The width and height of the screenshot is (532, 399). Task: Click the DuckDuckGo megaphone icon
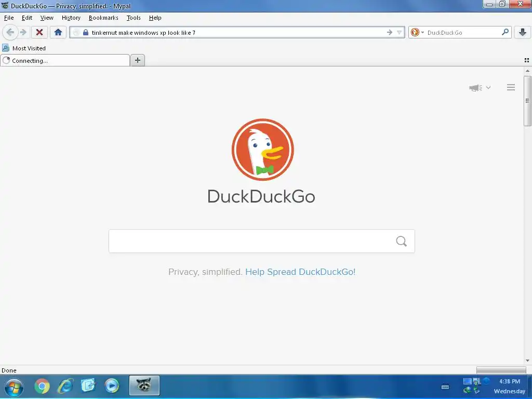pos(476,87)
